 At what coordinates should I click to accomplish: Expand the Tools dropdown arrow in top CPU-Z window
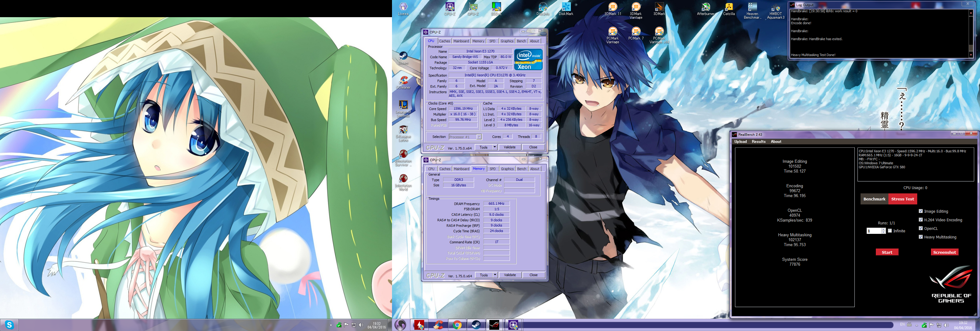[x=495, y=147]
